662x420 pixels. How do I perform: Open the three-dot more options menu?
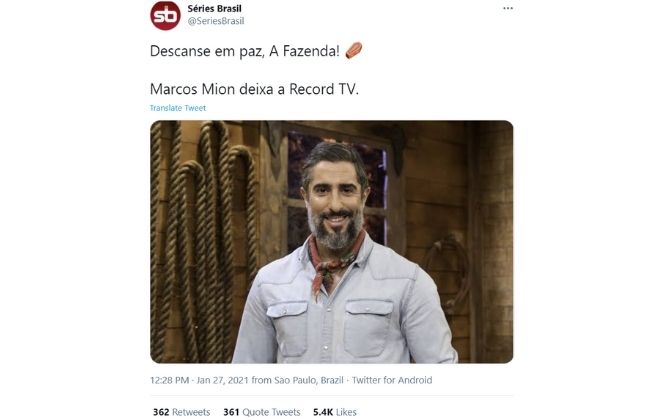point(508,8)
